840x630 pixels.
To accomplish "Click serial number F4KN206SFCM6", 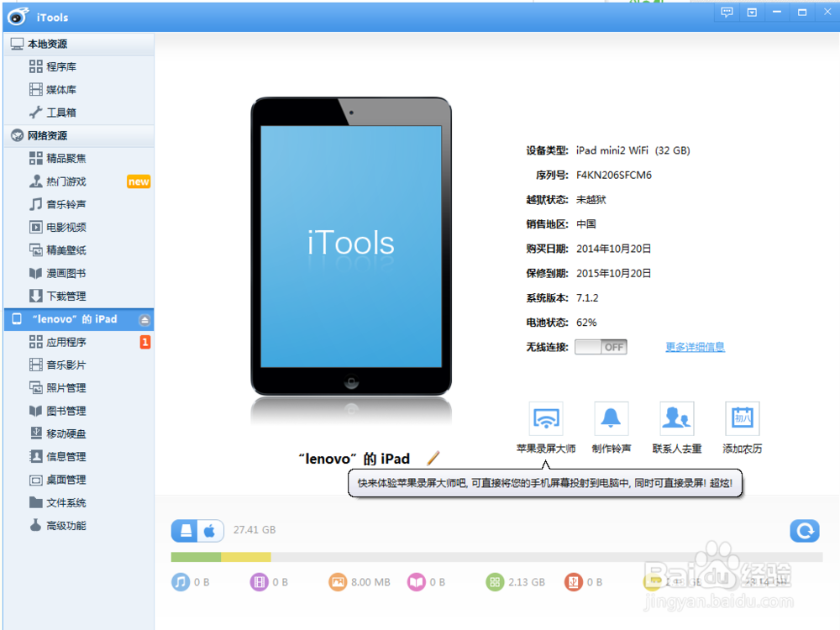I will [614, 176].
